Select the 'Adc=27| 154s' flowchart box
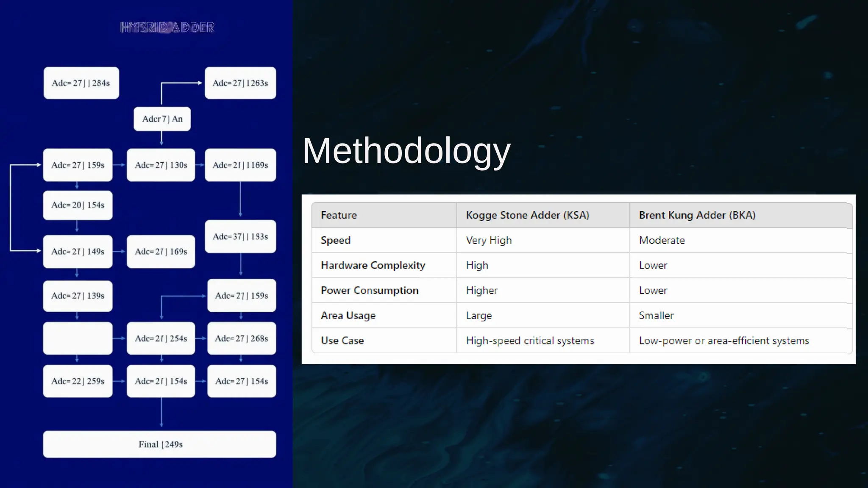The width and height of the screenshot is (868, 488). click(x=242, y=381)
